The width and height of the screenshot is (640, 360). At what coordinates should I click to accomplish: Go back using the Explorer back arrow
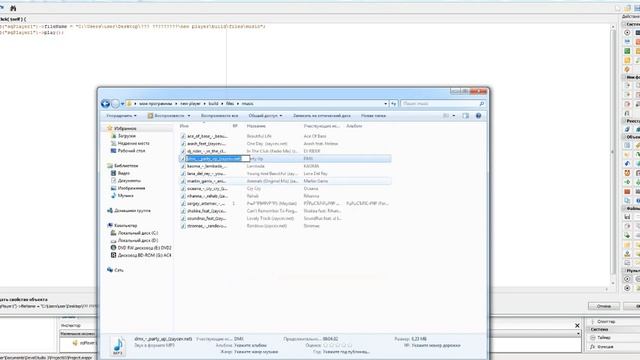pyautogui.click(x=105, y=104)
